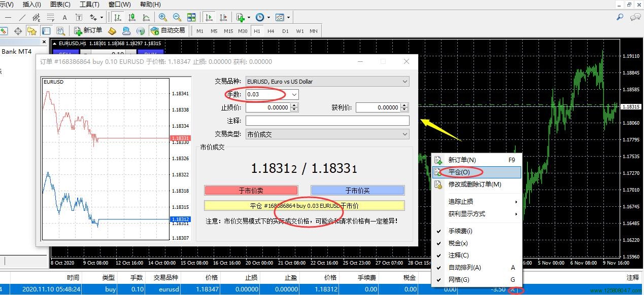Open the signals cloud icon
This screenshot has height=295, width=644.
[126, 31]
